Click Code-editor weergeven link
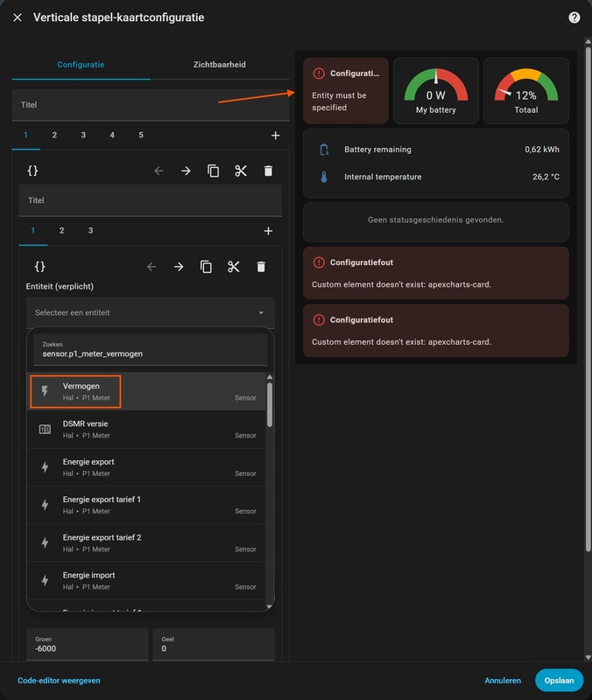Screen dimensions: 592x700 (x=59, y=680)
